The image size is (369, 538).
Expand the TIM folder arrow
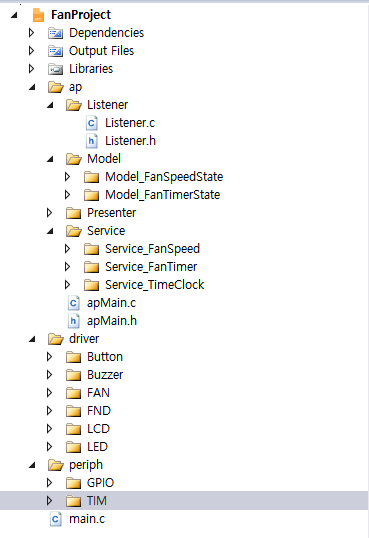49,501
